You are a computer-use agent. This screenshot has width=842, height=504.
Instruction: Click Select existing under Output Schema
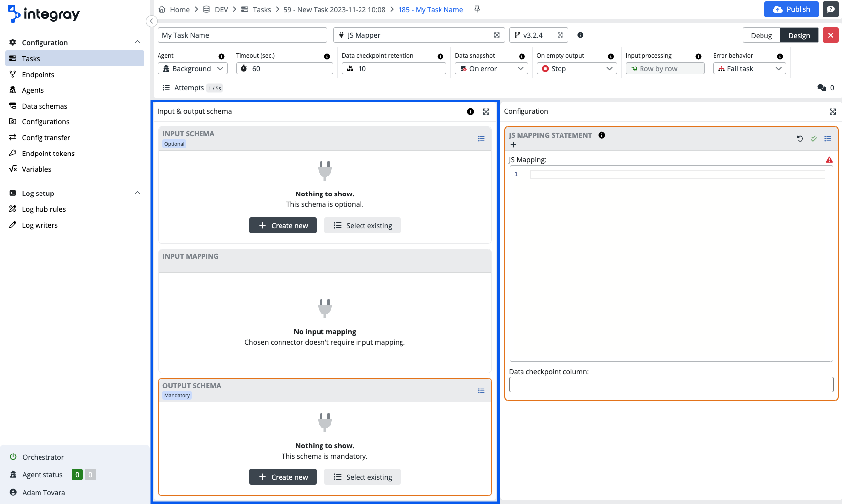(362, 477)
